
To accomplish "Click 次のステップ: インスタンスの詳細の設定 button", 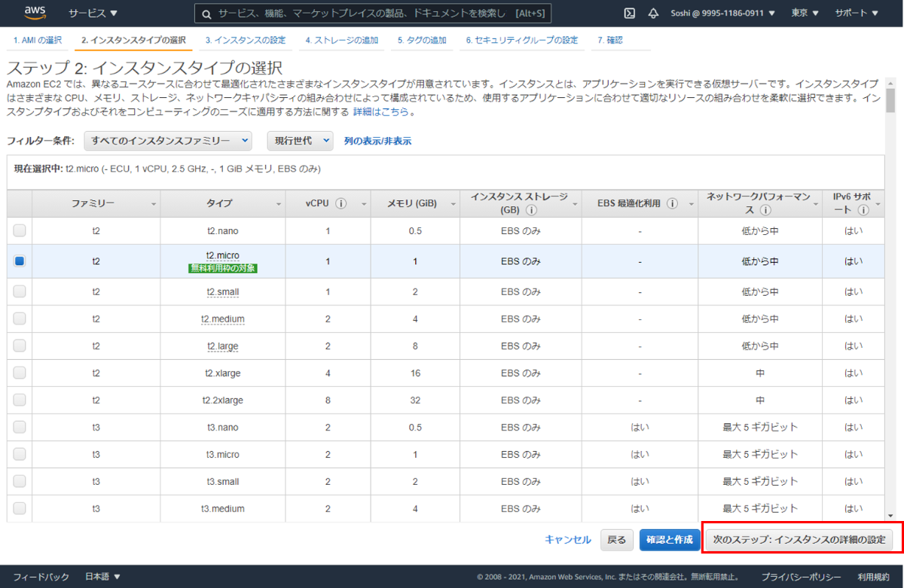I will pyautogui.click(x=799, y=540).
